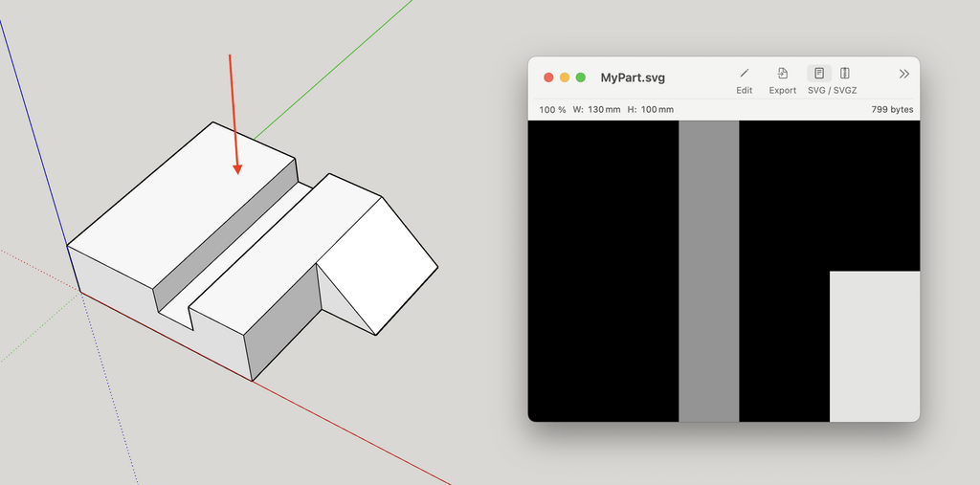The height and width of the screenshot is (485, 980).
Task: Click the 100 % zoom value
Action: click(552, 109)
